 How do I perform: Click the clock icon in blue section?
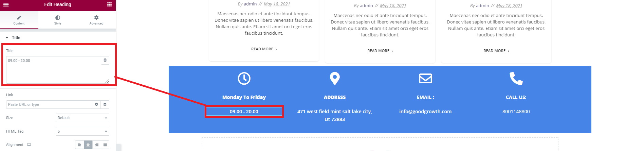244,79
